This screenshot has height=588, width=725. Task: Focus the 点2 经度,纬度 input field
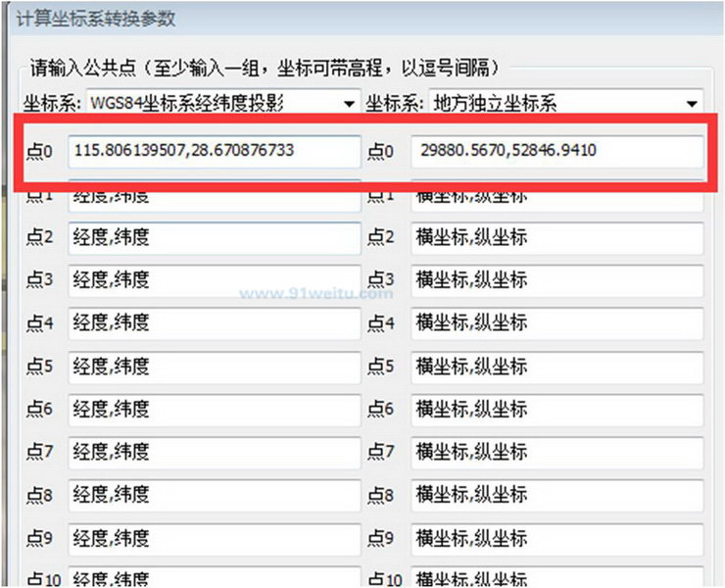click(215, 238)
